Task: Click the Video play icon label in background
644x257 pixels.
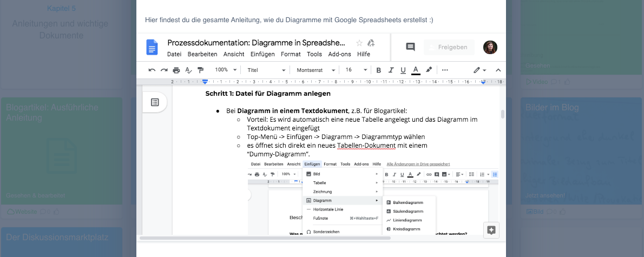Action: point(537,82)
